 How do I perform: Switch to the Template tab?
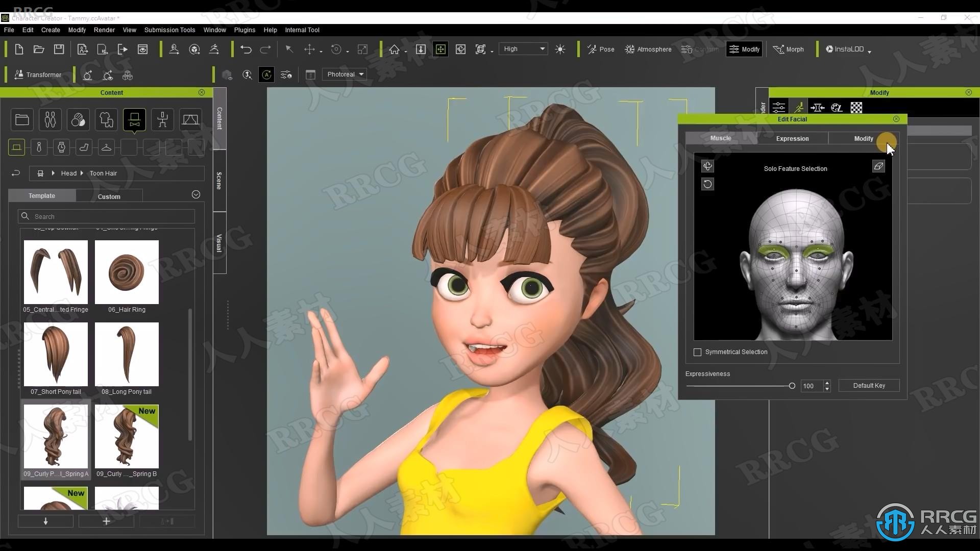(42, 196)
